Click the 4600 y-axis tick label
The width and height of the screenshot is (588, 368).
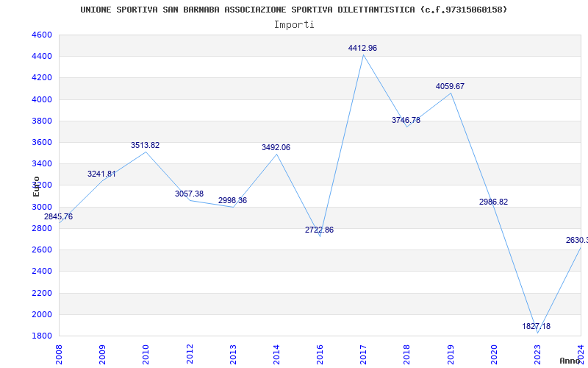(x=42, y=35)
